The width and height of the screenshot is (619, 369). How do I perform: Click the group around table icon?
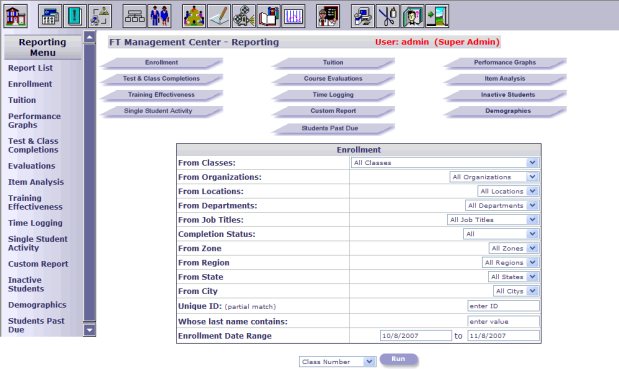tap(194, 16)
